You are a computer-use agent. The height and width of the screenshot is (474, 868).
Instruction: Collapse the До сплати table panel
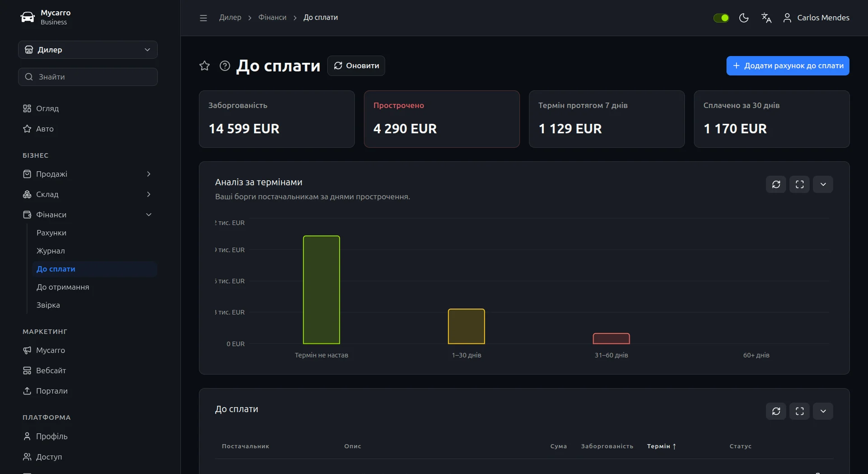823,411
